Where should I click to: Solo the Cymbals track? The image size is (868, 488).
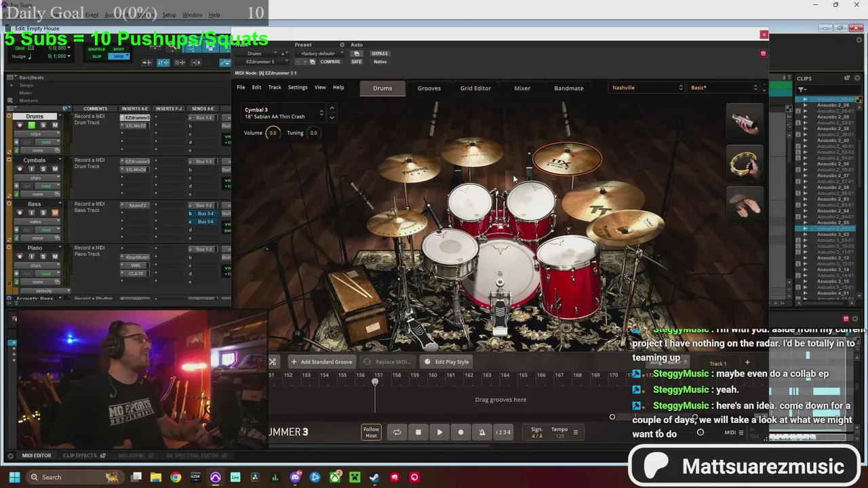(x=43, y=169)
